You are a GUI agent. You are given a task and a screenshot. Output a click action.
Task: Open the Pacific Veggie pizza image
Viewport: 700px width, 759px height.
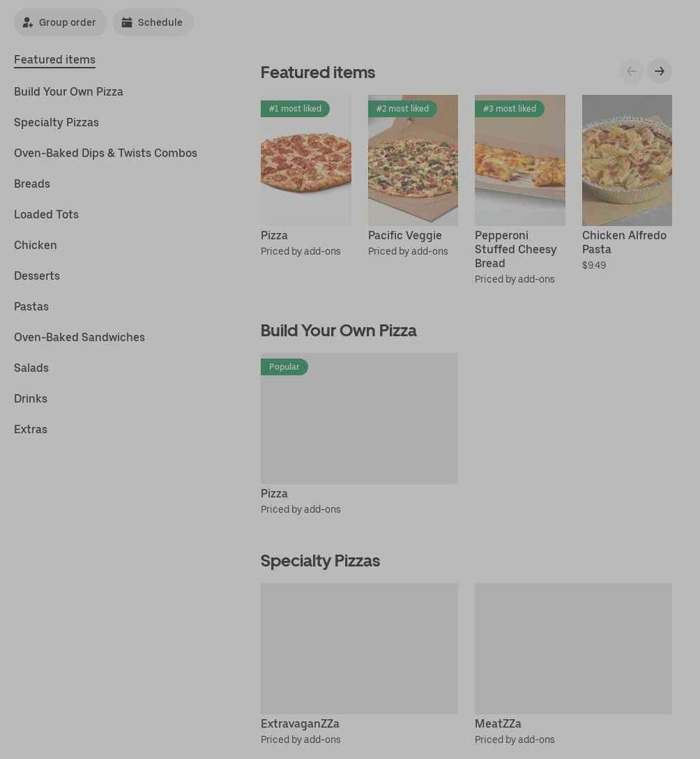click(x=413, y=160)
